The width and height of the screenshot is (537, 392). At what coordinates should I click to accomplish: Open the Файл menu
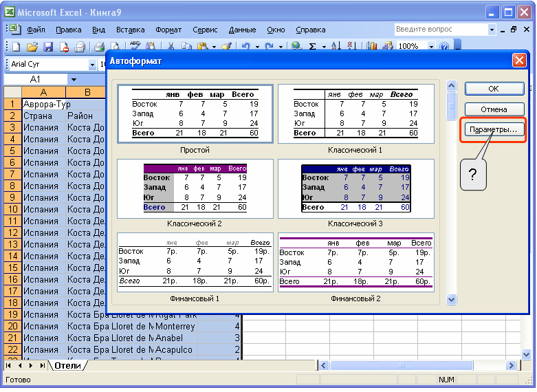36,30
